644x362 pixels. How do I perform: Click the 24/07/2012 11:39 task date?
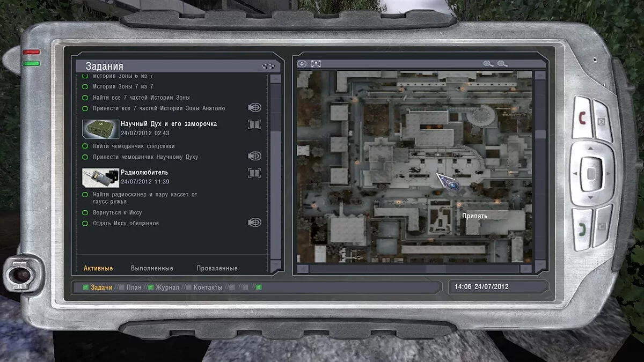(x=145, y=181)
